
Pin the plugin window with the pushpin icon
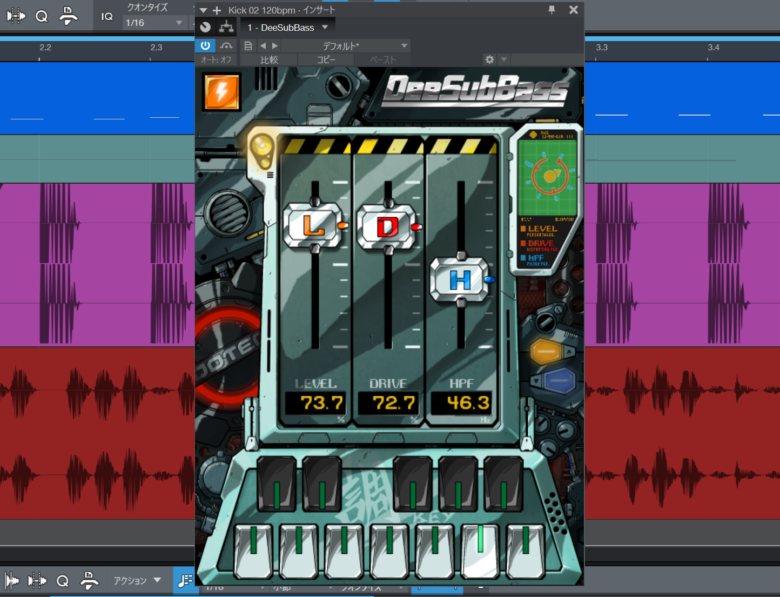[552, 9]
